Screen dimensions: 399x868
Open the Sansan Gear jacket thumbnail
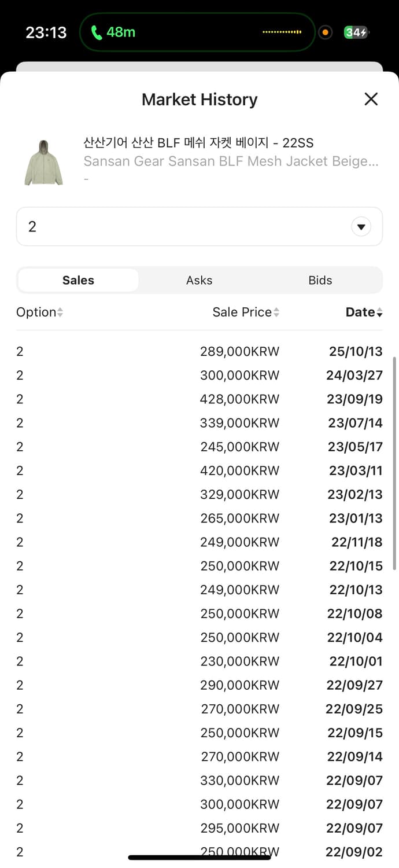point(43,162)
